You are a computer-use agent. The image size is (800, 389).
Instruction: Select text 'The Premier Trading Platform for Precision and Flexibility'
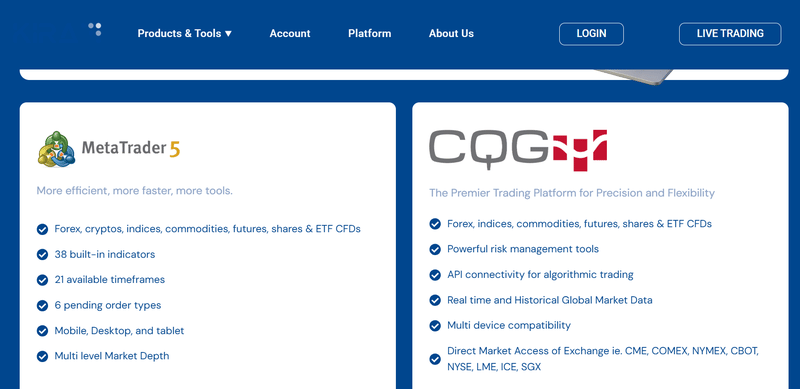[x=572, y=193]
